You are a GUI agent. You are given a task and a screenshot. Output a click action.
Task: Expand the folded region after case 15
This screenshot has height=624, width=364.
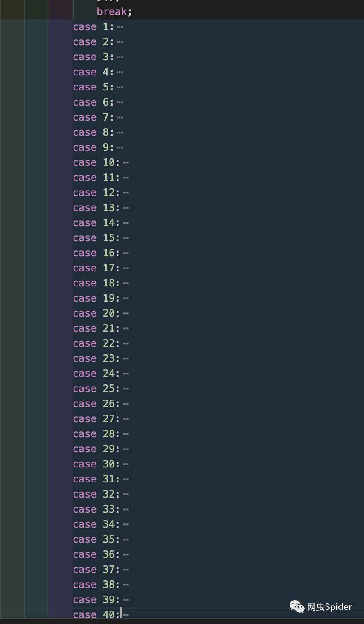pyautogui.click(x=126, y=238)
